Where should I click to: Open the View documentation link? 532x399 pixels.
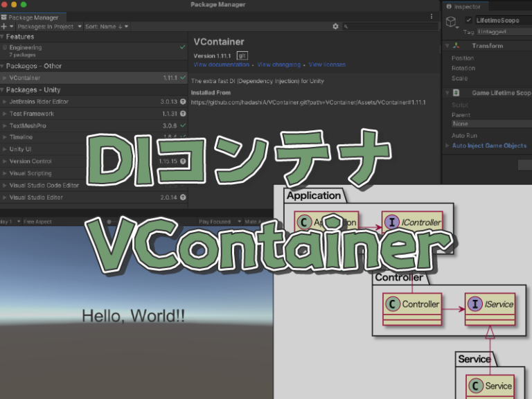coord(221,64)
